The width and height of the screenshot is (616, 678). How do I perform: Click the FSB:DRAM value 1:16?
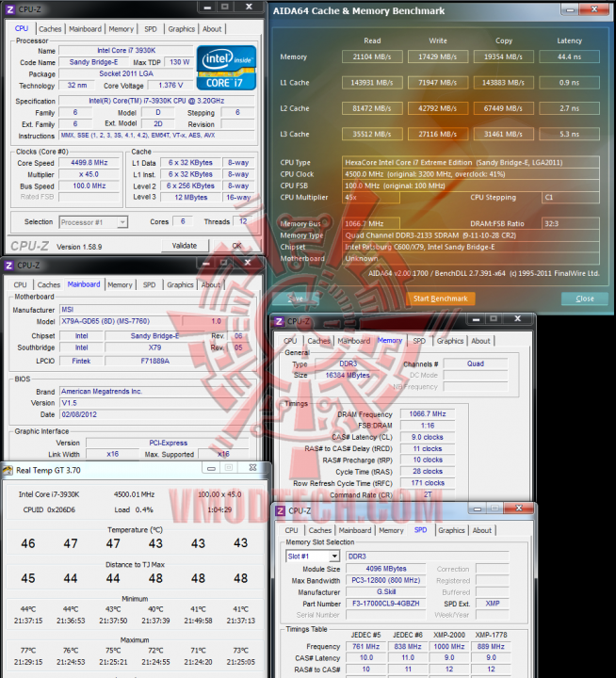coord(428,426)
